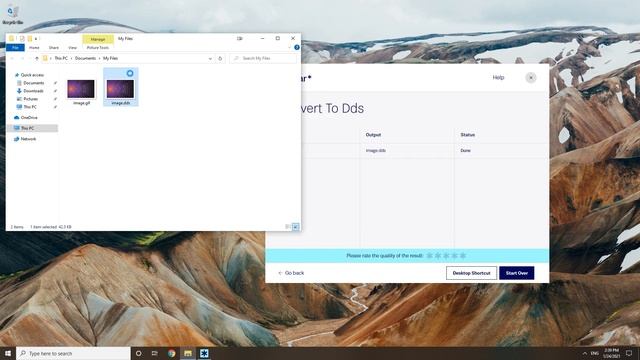Viewport: 640px width, 360px height.
Task: Open File Explorer from taskbar
Action: [188, 353]
